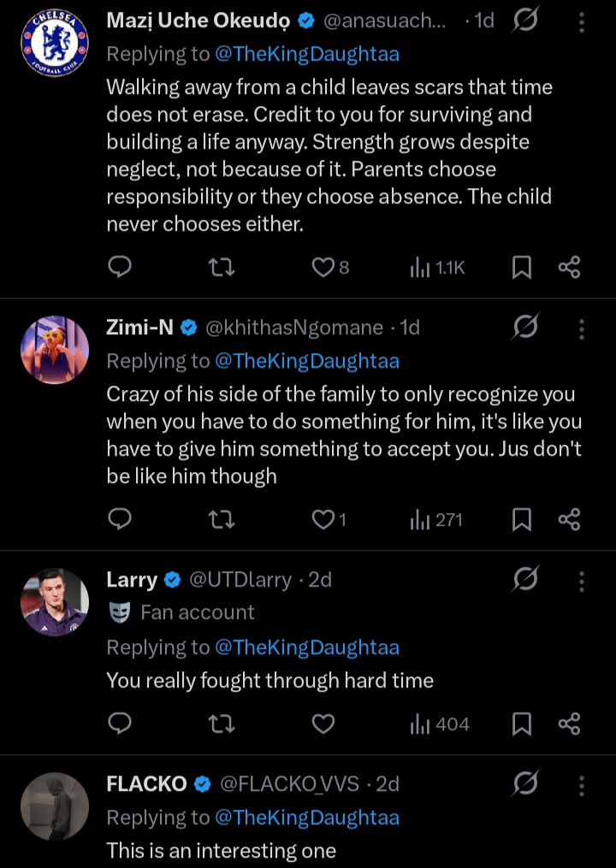Bookmark Larry's tweet
Viewport: 616px width, 868px height.
pyautogui.click(x=522, y=724)
